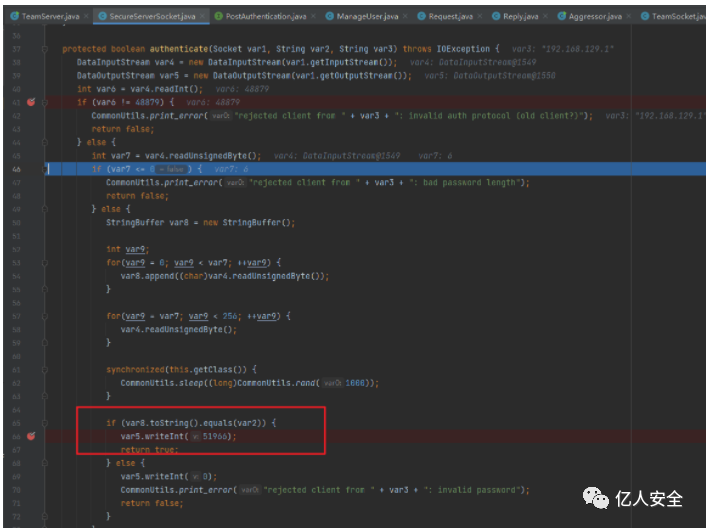Close the ManageUser.java tab
This screenshot has height=530, width=706.
pyautogui.click(x=405, y=16)
